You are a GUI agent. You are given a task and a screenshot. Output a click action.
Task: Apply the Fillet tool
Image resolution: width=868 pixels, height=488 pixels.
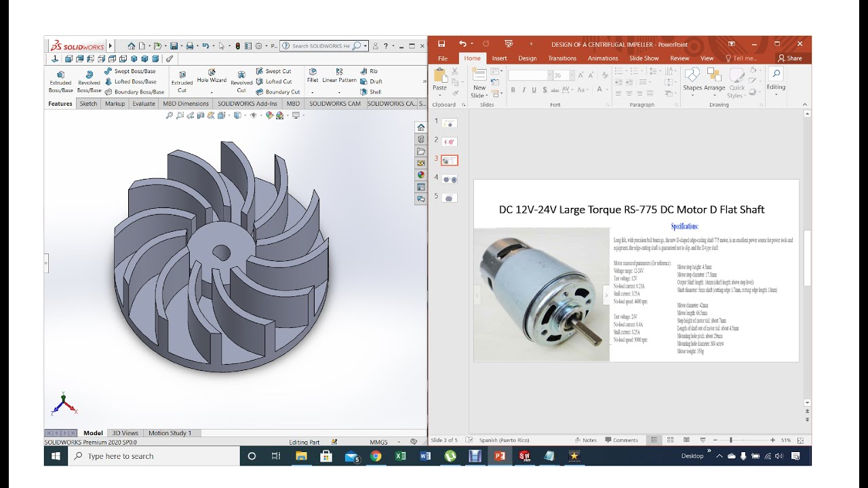(313, 75)
